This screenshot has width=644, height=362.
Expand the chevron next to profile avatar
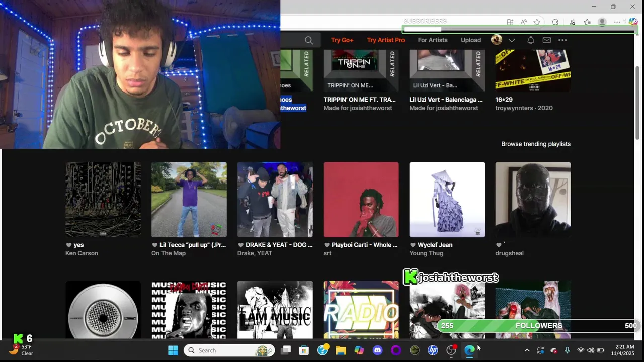tap(512, 40)
